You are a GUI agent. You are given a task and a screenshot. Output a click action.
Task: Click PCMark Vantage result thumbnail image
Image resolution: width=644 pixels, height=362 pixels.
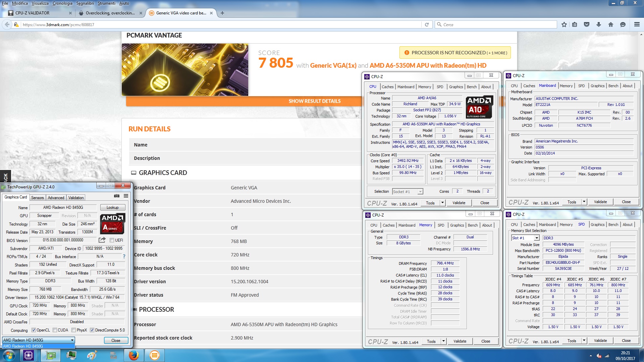coord(185,70)
